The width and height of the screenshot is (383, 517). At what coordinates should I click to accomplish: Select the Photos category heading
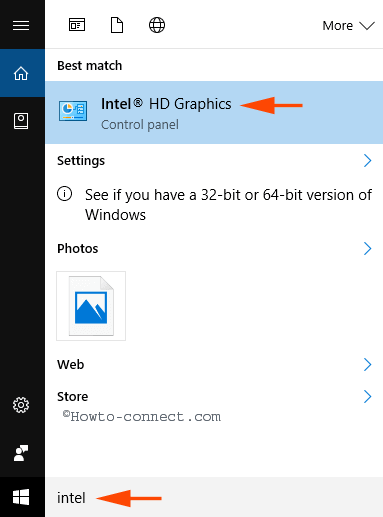coord(78,249)
